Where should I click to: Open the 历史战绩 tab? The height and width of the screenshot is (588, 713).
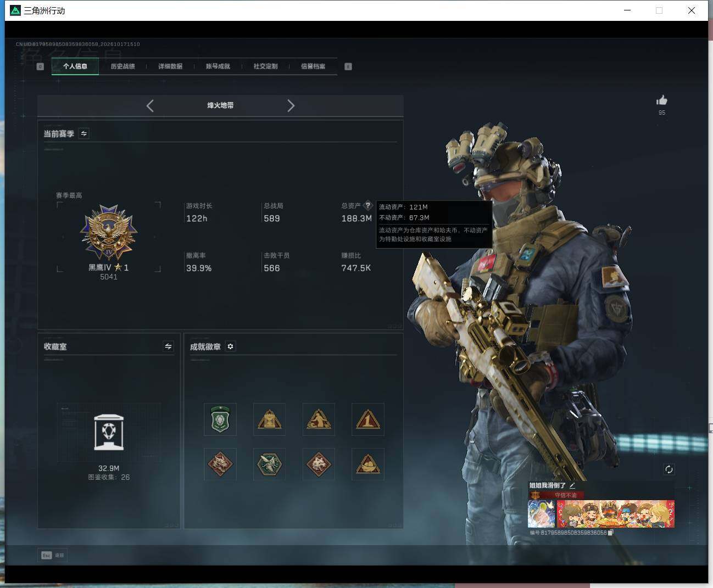(x=122, y=66)
